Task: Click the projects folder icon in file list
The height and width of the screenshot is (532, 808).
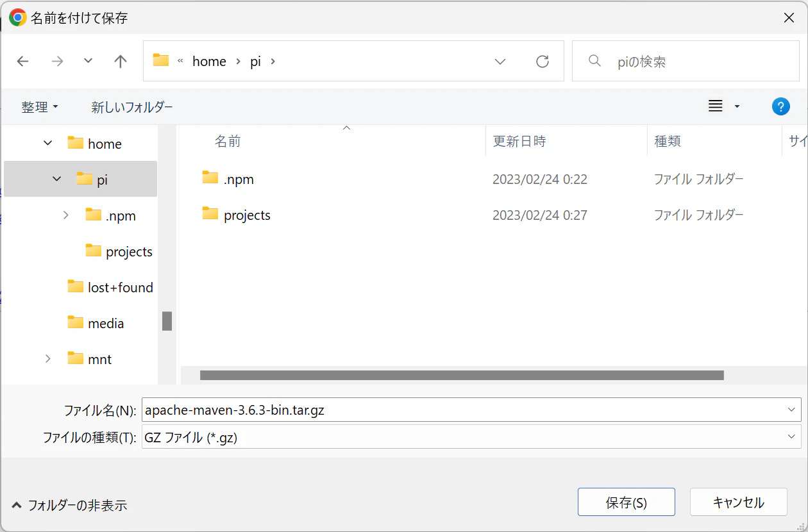Action: click(210, 213)
